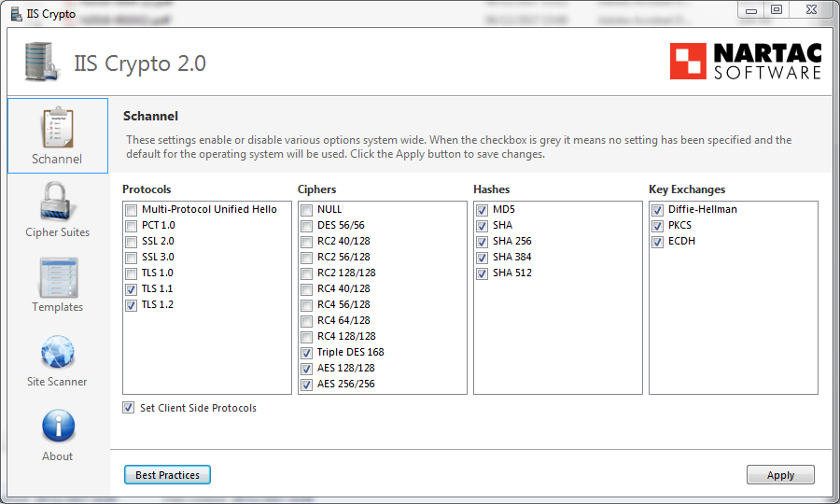Disable the TLS 1.1 protocol
Screen dimensions: 840x504
click(132, 289)
